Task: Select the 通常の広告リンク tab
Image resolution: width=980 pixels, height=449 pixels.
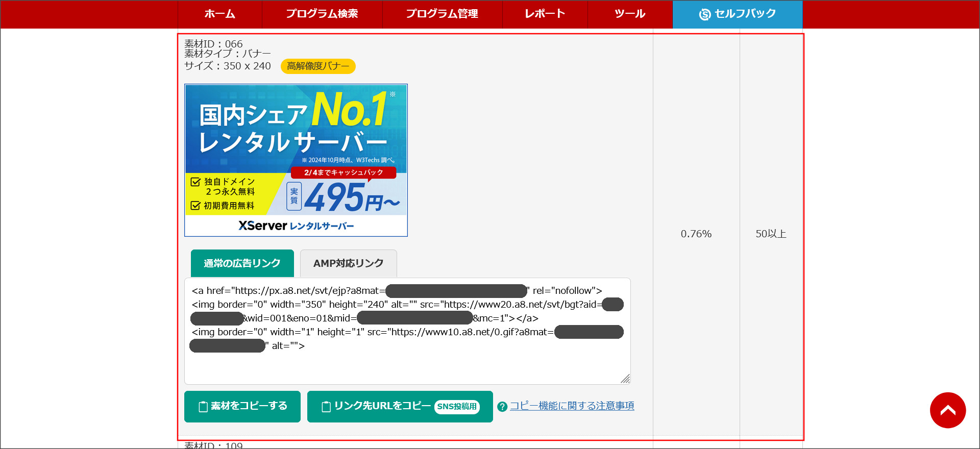Action: (x=242, y=263)
